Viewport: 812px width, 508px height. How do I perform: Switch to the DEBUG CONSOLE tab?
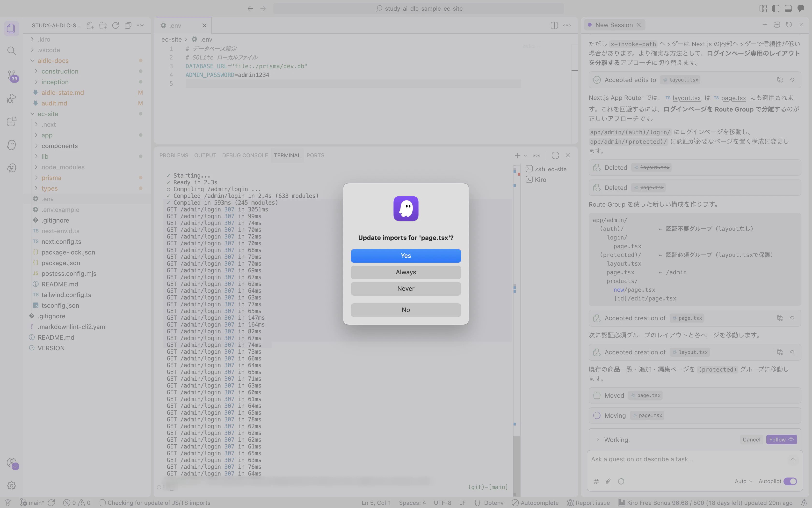[x=245, y=155]
